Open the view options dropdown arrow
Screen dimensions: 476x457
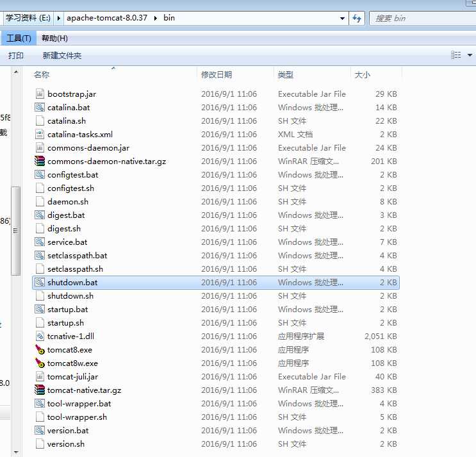pos(470,55)
